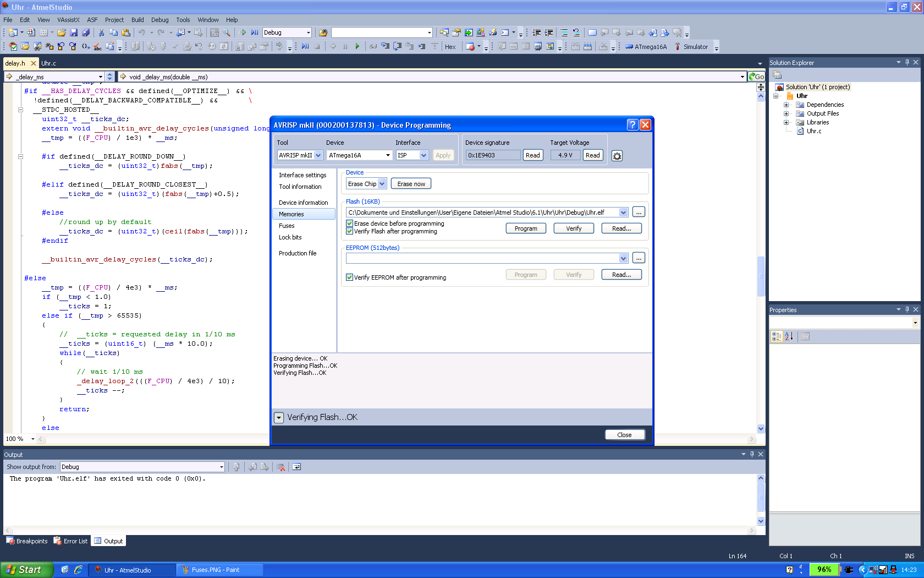The image size is (924, 578).
Task: Click the Start button on Windows taskbar
Action: [x=27, y=570]
